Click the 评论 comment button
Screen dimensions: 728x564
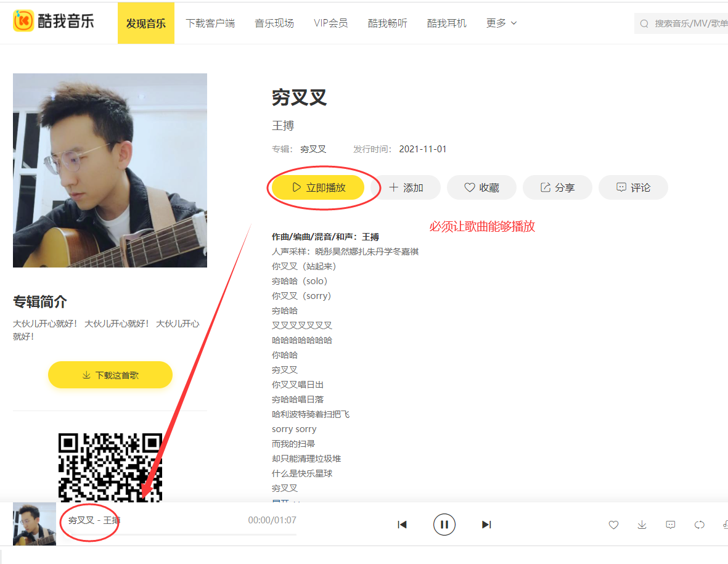coord(633,187)
